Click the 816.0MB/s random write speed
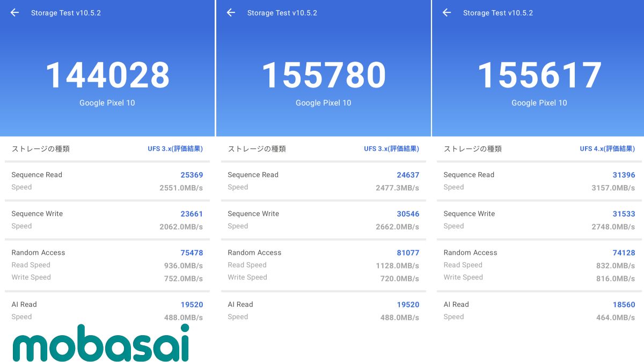 pos(615,278)
